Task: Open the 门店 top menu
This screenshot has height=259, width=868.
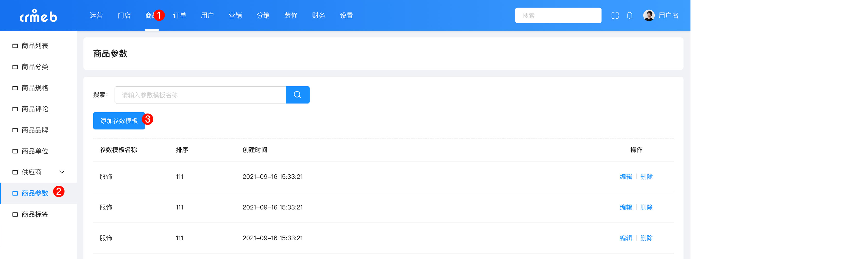Action: click(124, 15)
